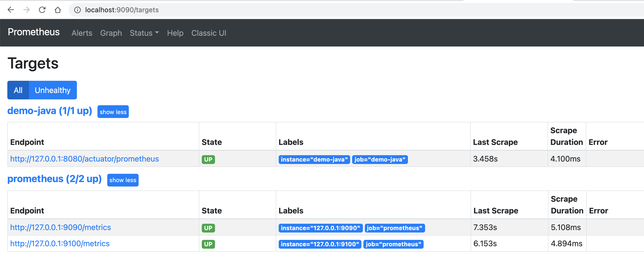Switch to Classic UI
Viewport: 644px width, 257px height.
click(x=209, y=33)
